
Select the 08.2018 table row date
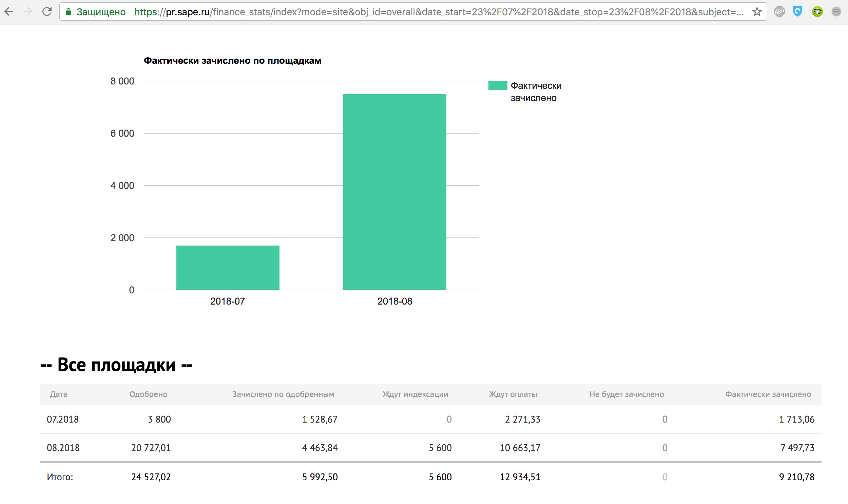tap(63, 448)
